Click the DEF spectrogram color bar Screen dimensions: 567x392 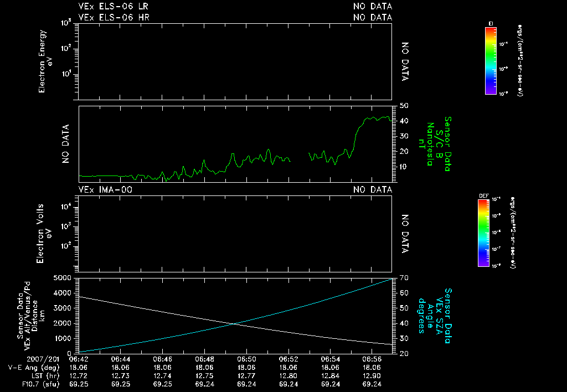483,233
